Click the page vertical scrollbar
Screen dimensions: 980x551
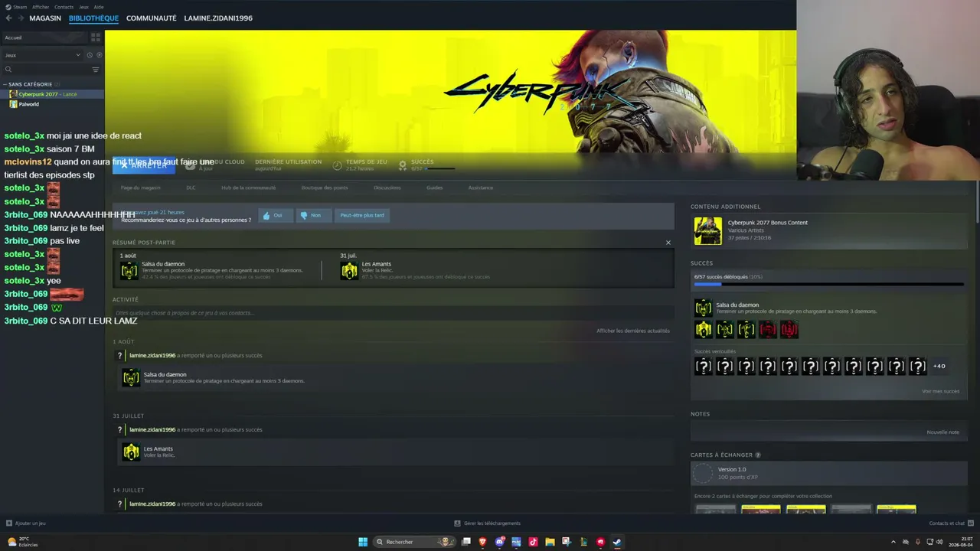click(x=977, y=203)
